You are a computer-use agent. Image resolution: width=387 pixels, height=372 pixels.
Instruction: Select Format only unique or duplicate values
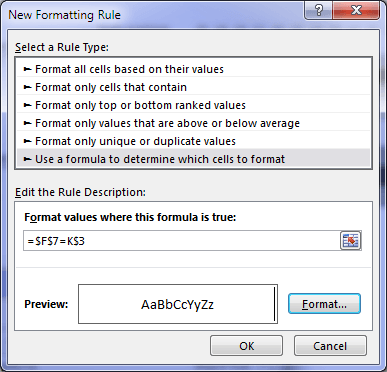pos(193,141)
